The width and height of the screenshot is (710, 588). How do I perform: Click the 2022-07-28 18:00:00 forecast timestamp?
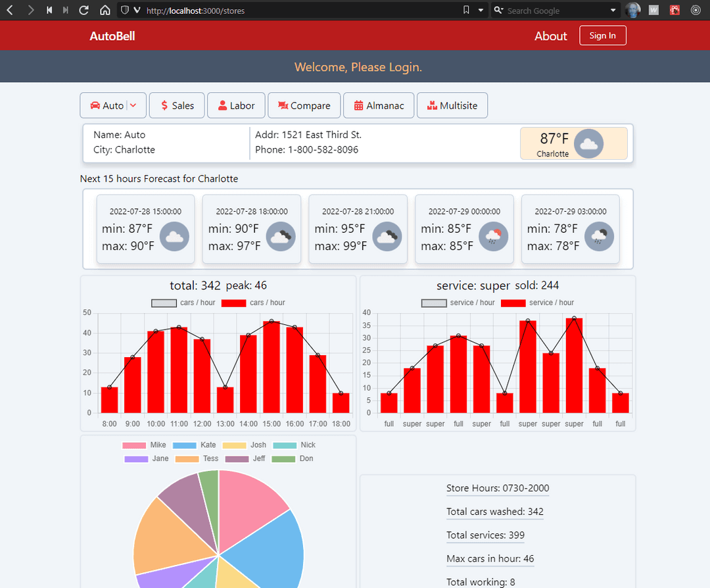tap(252, 212)
